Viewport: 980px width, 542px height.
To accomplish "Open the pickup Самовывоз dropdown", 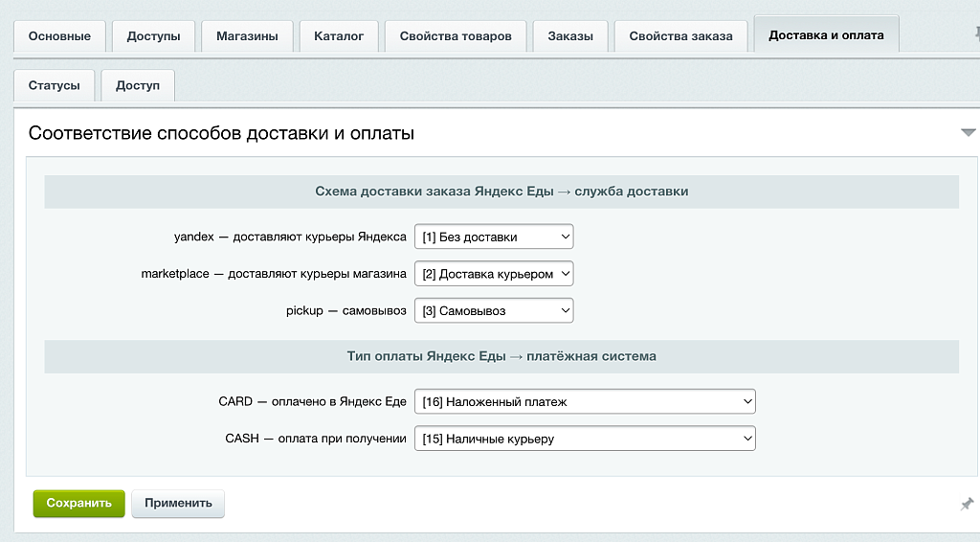I will coord(494,310).
